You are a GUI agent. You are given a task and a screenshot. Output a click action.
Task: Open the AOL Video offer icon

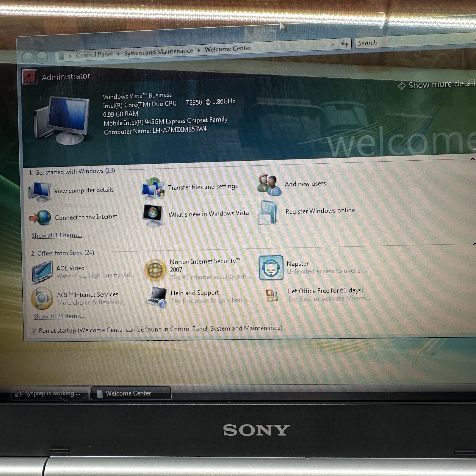coord(42,272)
